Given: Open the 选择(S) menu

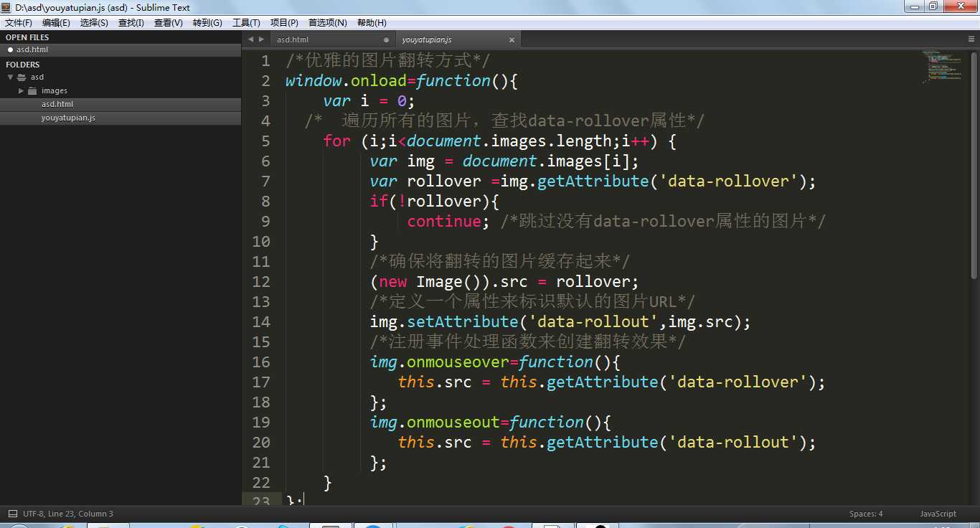Looking at the screenshot, I should pos(94,23).
